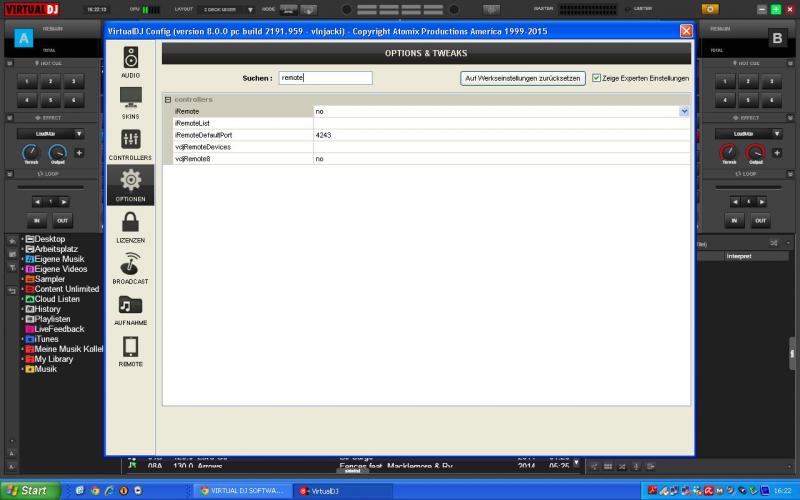Image resolution: width=800 pixels, height=500 pixels.
Task: Open the Lizenzen padlock section
Action: click(131, 227)
